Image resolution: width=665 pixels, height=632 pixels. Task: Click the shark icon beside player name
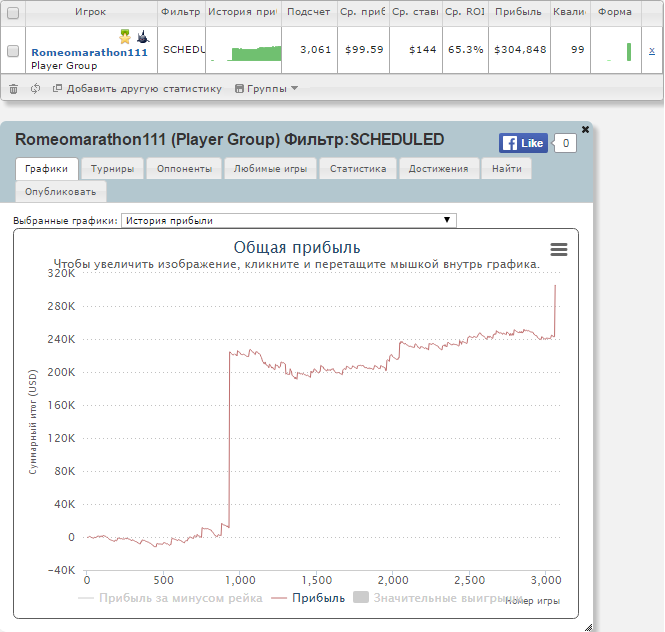coord(143,37)
